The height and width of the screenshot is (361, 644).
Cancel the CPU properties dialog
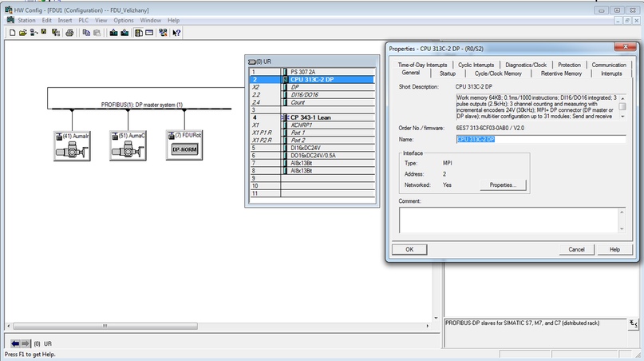[x=576, y=249]
